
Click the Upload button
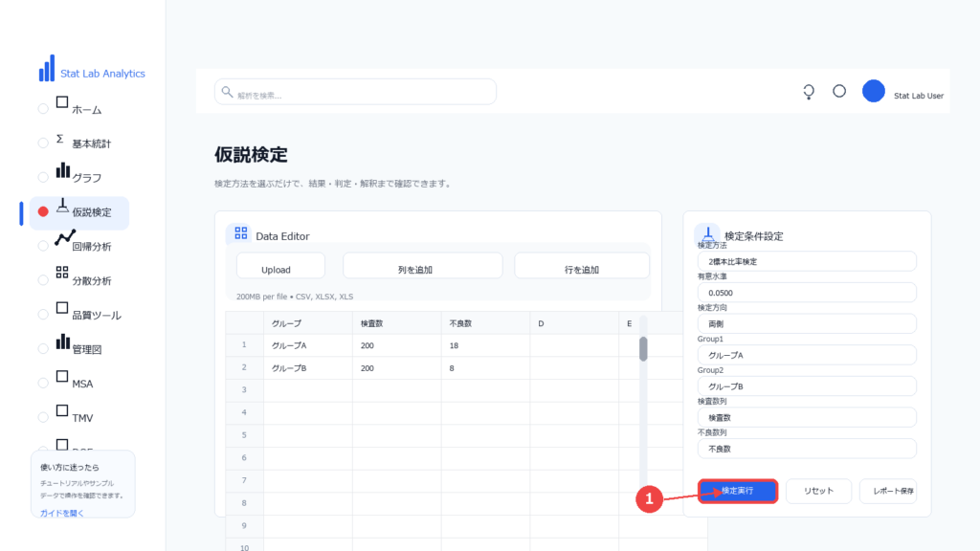point(280,266)
